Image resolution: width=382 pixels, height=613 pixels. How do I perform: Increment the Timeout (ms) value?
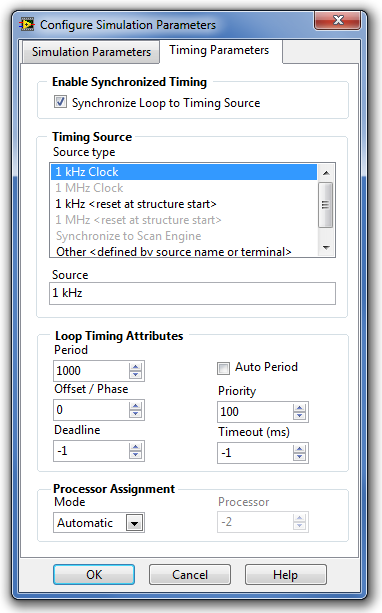click(300, 449)
